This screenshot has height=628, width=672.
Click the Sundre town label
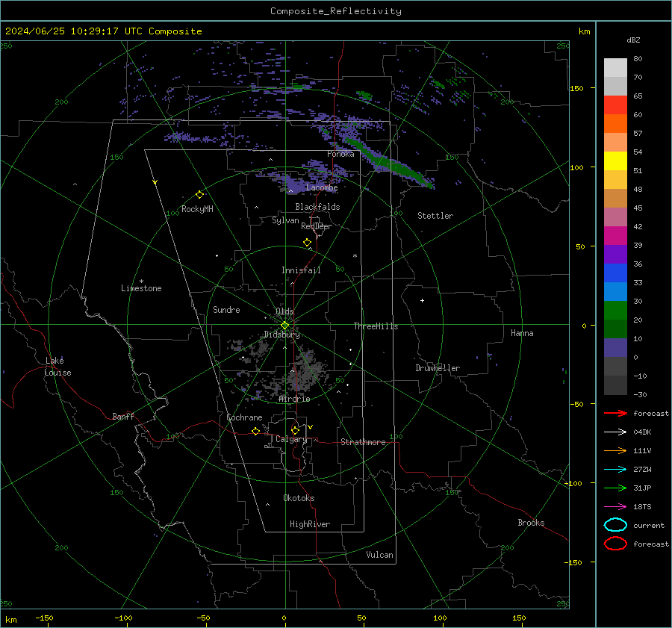(226, 310)
